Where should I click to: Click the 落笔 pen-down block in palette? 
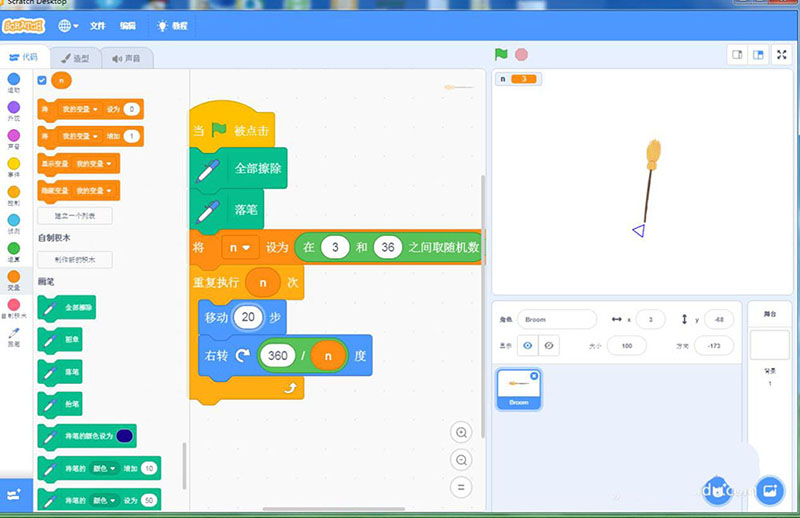pyautogui.click(x=60, y=372)
